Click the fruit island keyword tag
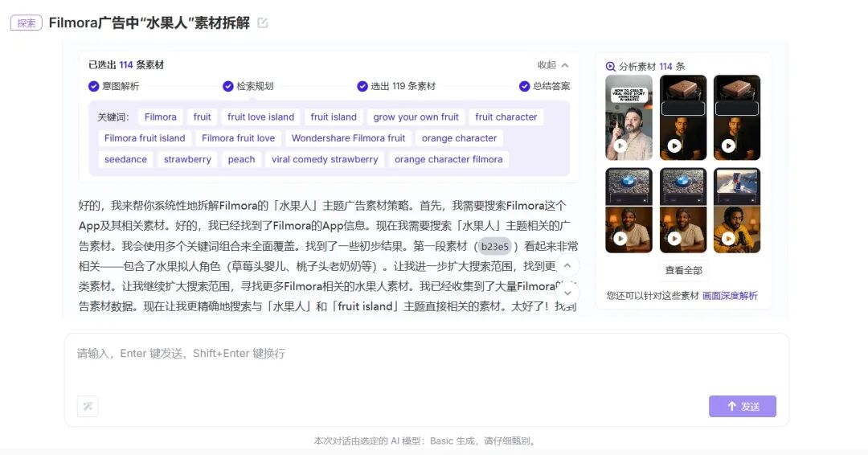Screen dimensions: 868x455 pos(334,117)
